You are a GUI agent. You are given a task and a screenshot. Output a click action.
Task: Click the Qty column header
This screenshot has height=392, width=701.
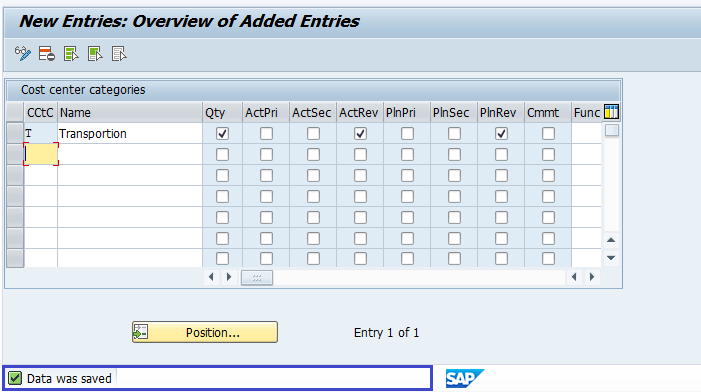pos(222,113)
